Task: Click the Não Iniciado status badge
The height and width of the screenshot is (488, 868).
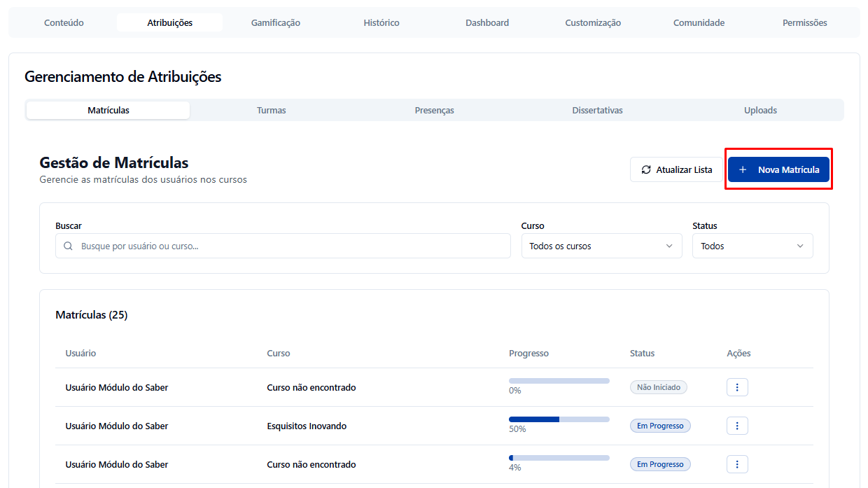Action: pos(658,387)
